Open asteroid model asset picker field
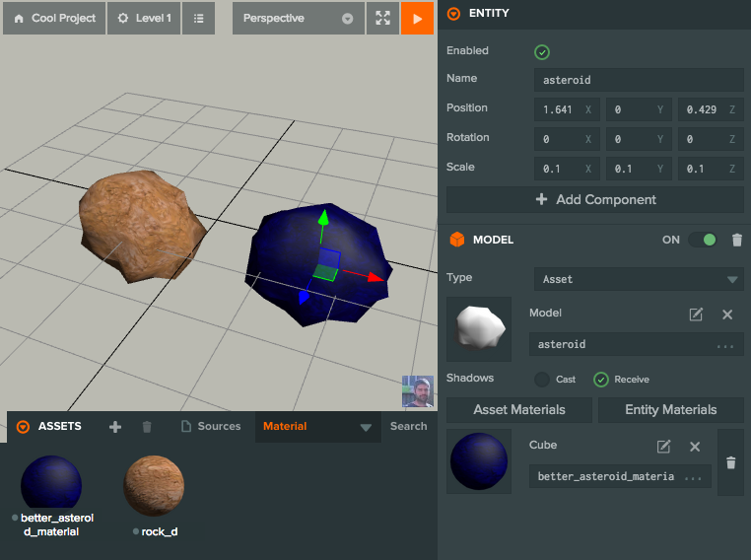 pyautogui.click(x=636, y=344)
